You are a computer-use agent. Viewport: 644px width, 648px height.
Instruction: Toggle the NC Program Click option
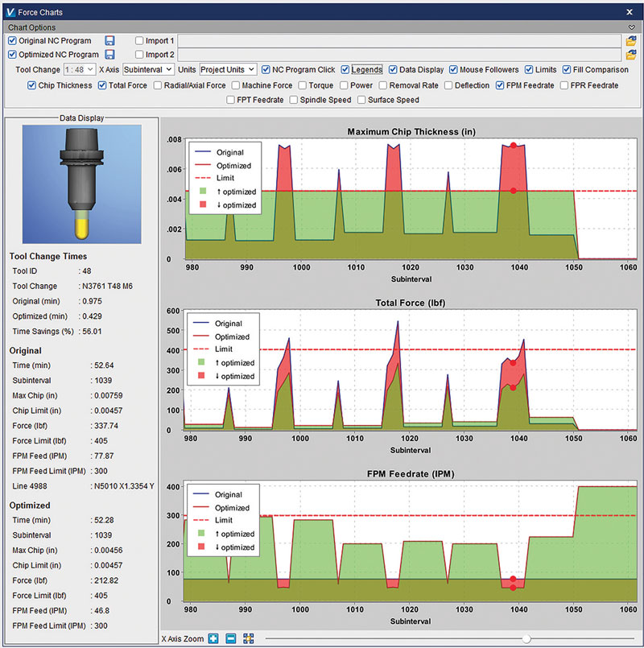pos(266,69)
